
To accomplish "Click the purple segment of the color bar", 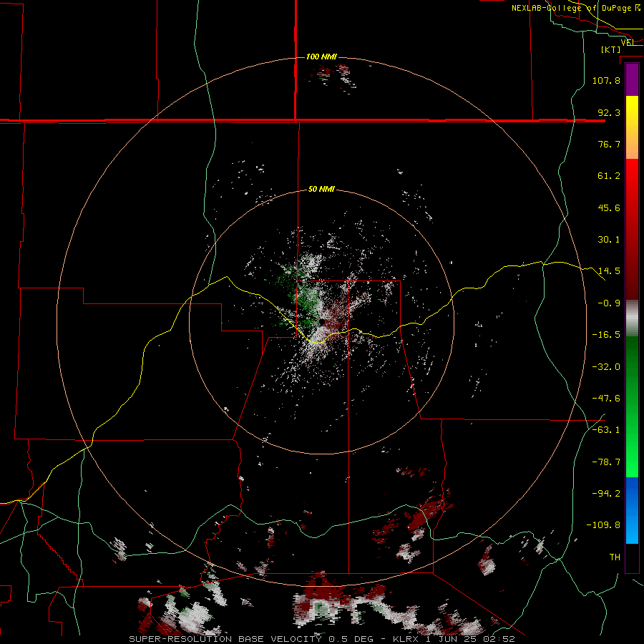I will tap(632, 80).
